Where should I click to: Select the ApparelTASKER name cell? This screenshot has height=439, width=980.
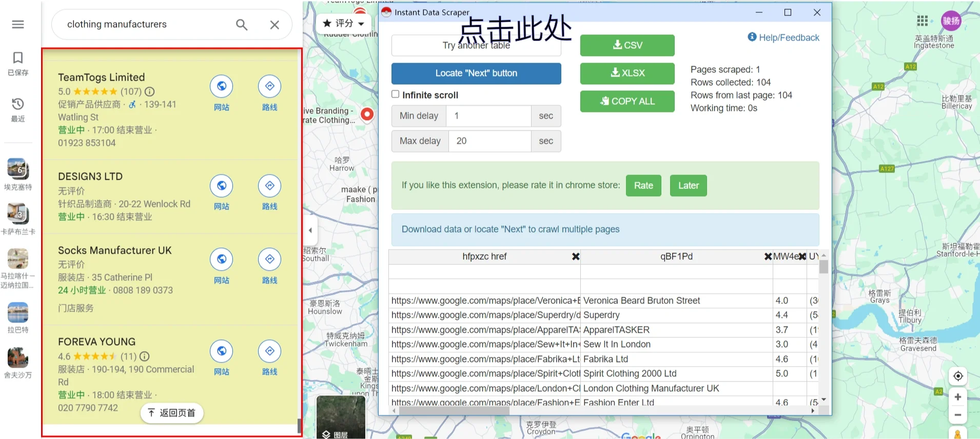(x=676, y=330)
